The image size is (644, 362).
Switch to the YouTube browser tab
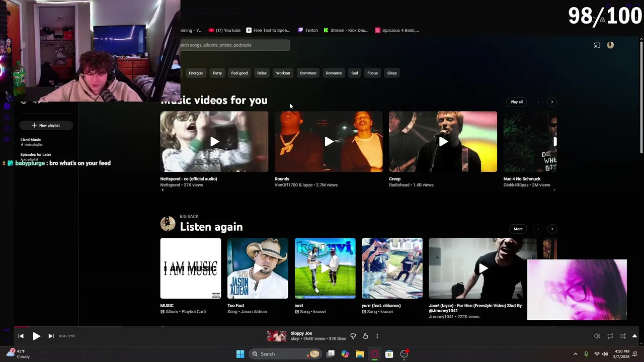click(x=224, y=30)
